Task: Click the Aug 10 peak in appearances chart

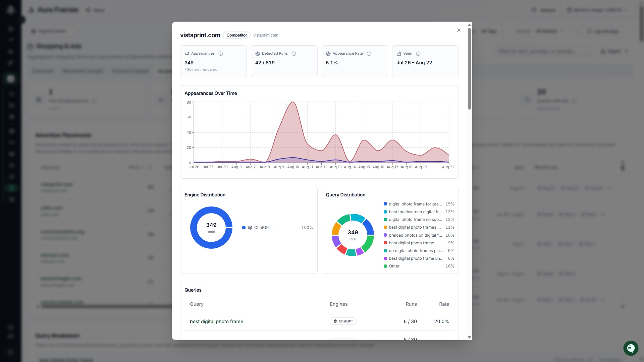Action: point(293,102)
